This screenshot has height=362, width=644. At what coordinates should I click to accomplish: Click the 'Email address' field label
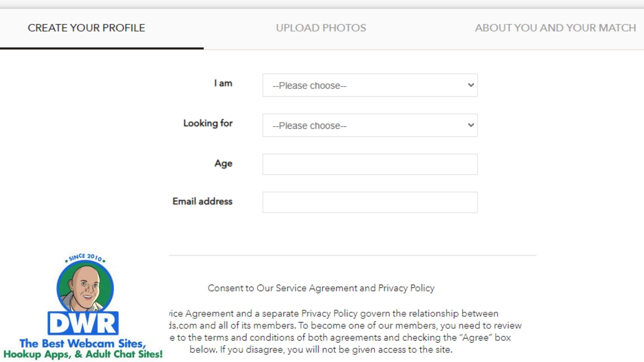coord(202,201)
